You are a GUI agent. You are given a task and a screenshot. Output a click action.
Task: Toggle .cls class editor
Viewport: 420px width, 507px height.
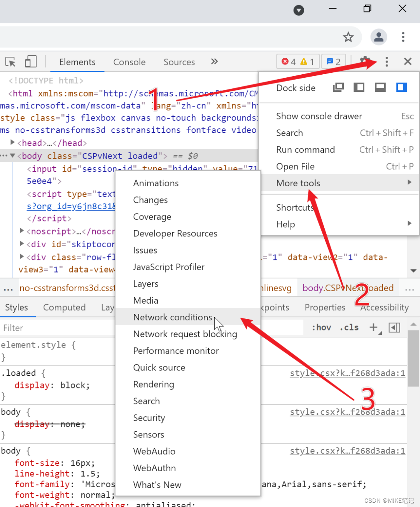[x=349, y=327]
